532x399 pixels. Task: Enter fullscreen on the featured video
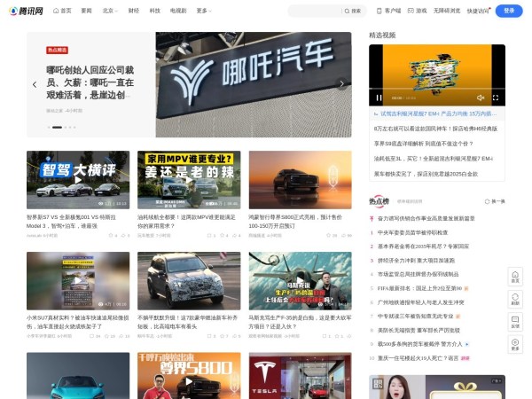[497, 98]
